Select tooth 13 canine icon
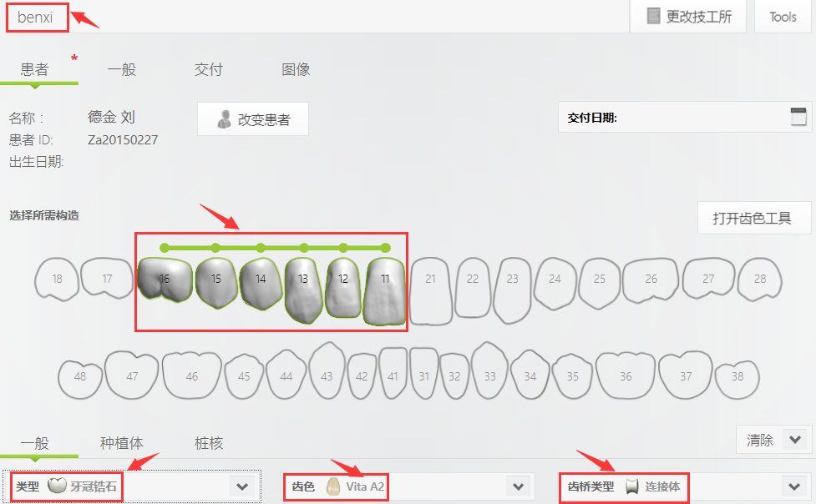 pos(303,290)
